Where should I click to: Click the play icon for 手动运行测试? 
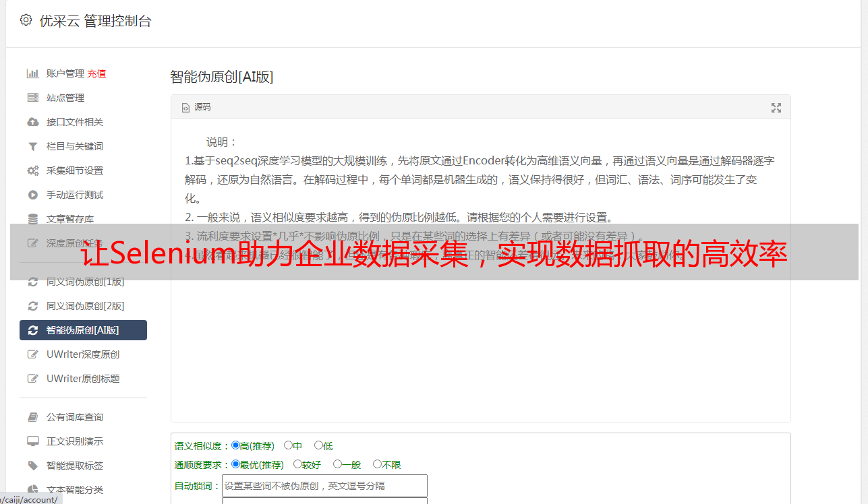pyautogui.click(x=32, y=195)
